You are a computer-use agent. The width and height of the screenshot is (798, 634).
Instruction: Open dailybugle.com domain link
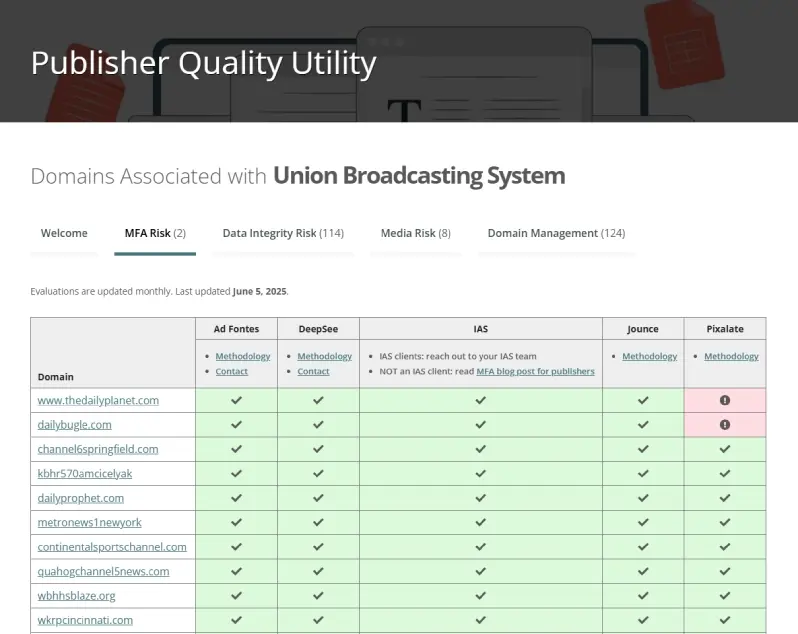click(74, 425)
